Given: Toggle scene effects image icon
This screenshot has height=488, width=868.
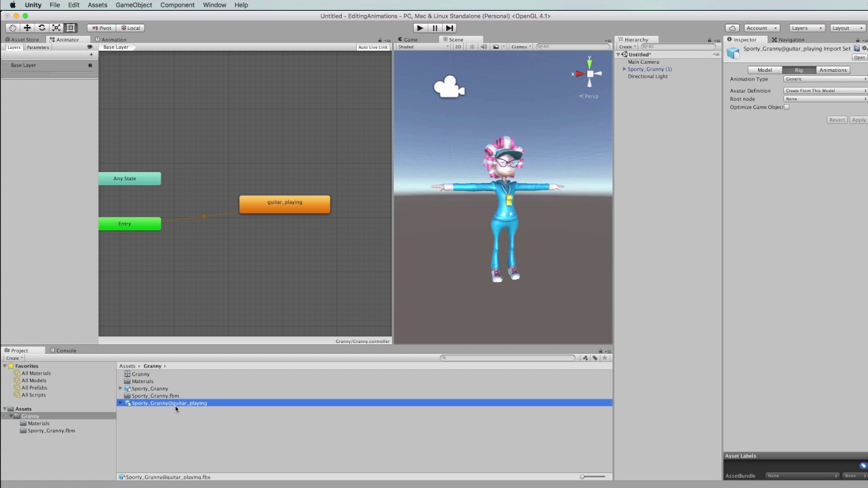Looking at the screenshot, I should (496, 47).
